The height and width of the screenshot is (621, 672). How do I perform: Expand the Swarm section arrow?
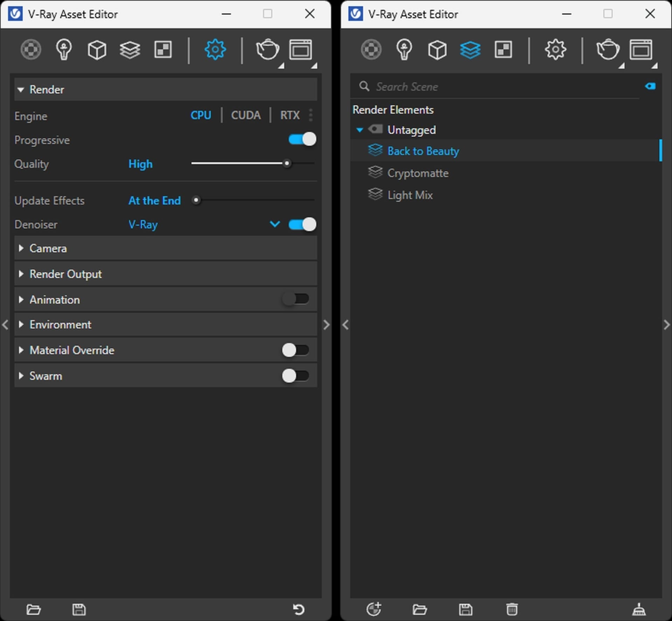21,376
